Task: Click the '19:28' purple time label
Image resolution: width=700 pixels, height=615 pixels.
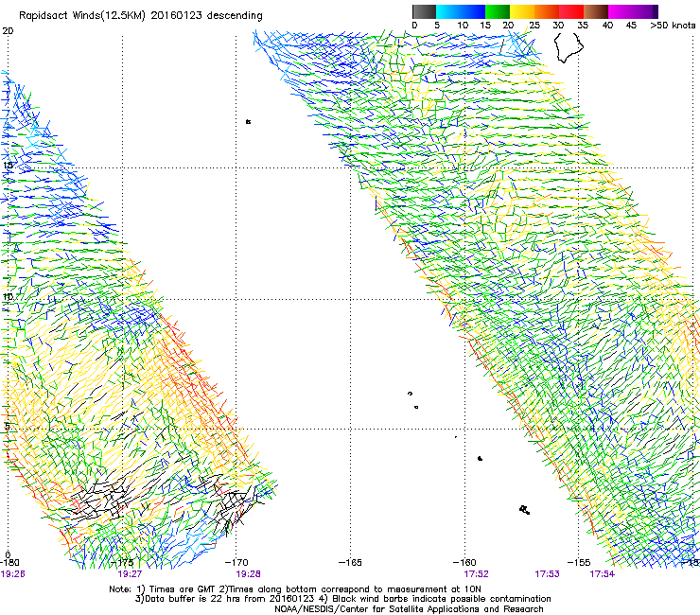Action: click(x=248, y=574)
